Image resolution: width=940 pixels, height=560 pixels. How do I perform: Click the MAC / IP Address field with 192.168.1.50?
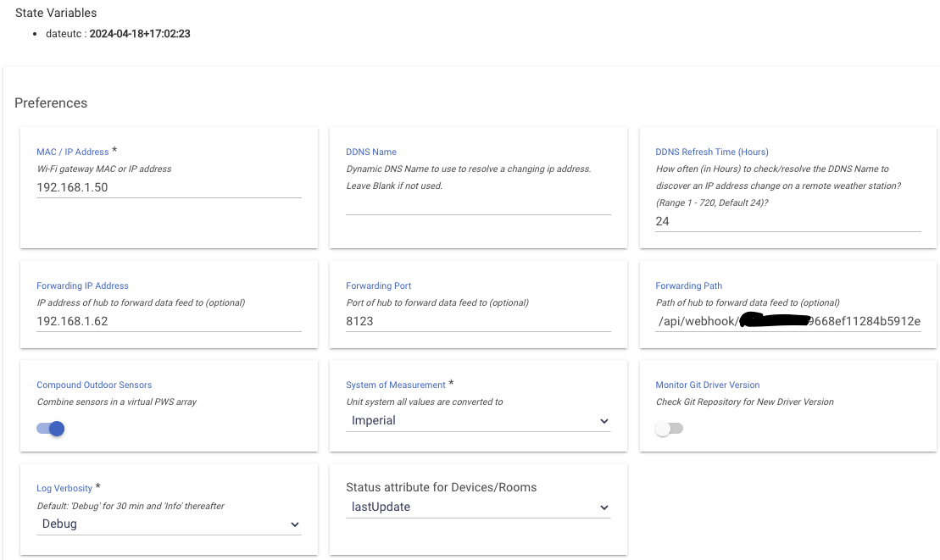click(x=169, y=187)
